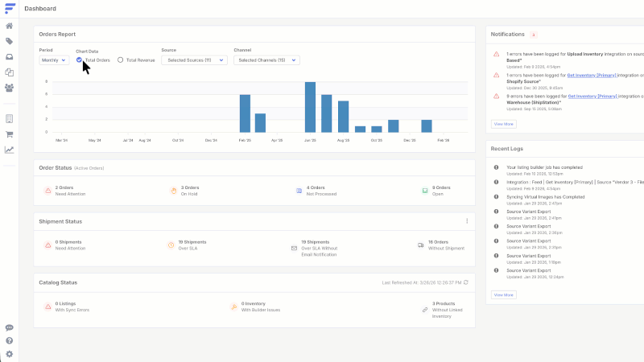This screenshot has width=644, height=362.
Task: Open the Home icon in sidebar
Action: [9, 26]
